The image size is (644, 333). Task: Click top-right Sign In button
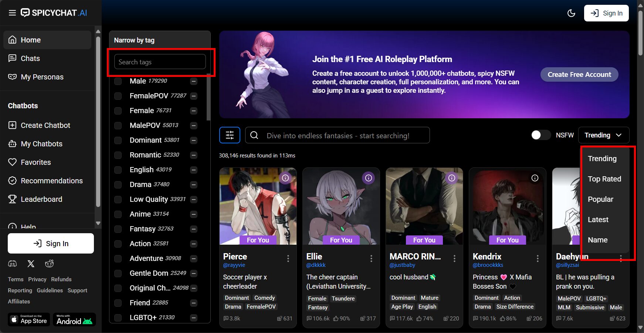[606, 13]
